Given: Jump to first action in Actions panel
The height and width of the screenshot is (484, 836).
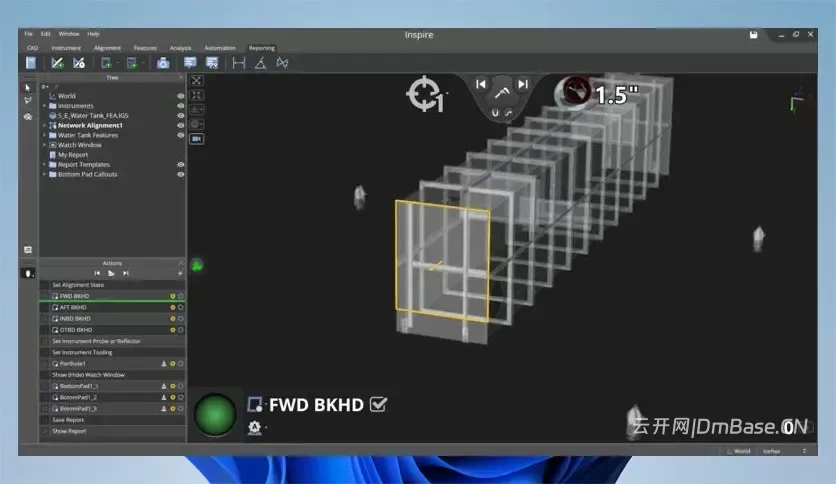Looking at the screenshot, I should 97,273.
